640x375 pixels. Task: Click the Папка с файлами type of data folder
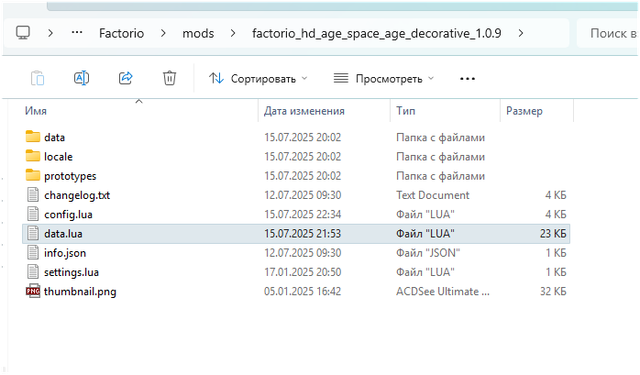pos(440,138)
